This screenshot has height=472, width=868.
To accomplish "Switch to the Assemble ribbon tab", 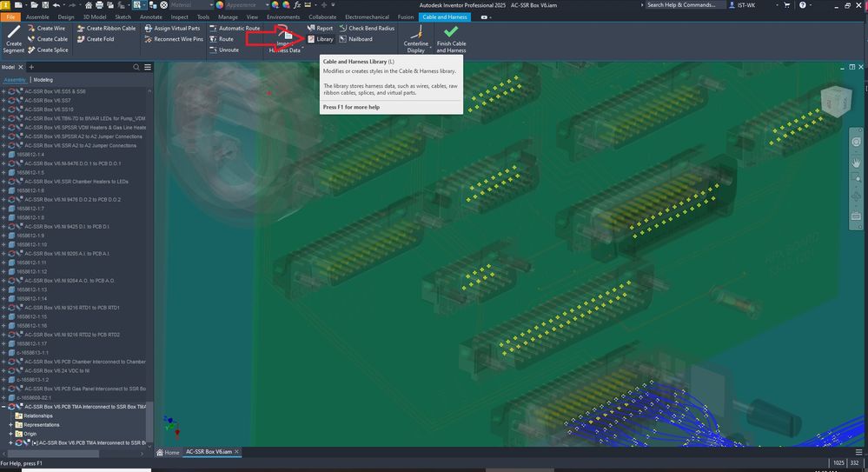I will [37, 17].
